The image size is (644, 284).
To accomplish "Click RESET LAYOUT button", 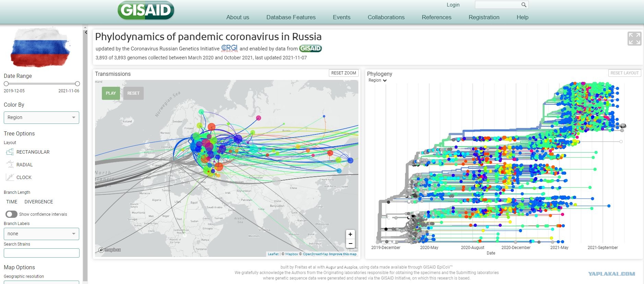I will pyautogui.click(x=624, y=73).
